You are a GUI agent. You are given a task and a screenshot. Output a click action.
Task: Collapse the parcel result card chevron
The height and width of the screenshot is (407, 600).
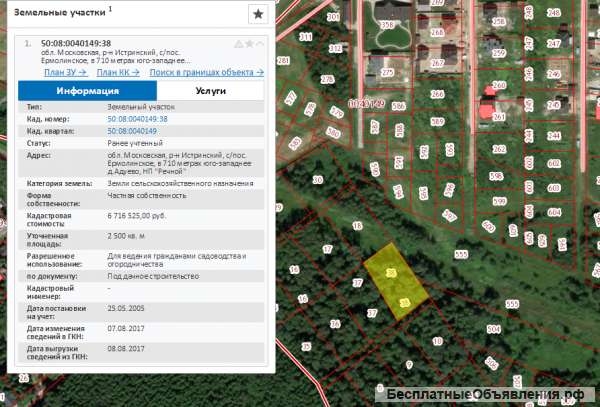click(x=260, y=44)
